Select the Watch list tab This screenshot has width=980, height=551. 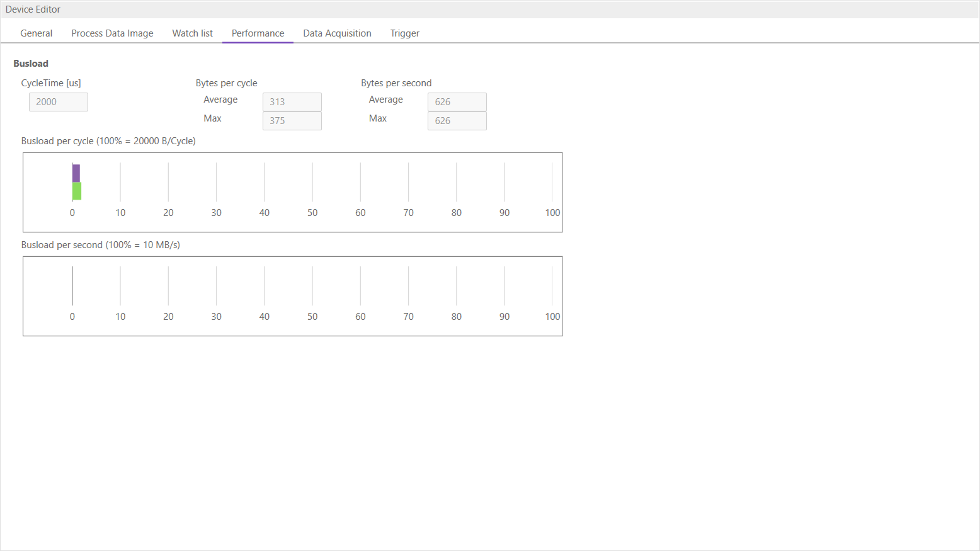pos(192,33)
